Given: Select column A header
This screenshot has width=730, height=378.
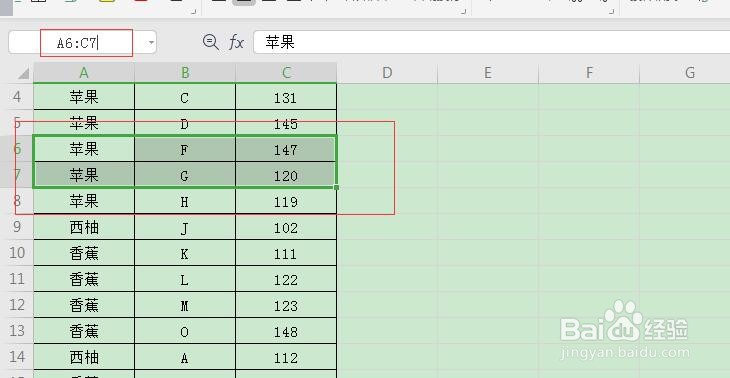Looking at the screenshot, I should [x=84, y=73].
